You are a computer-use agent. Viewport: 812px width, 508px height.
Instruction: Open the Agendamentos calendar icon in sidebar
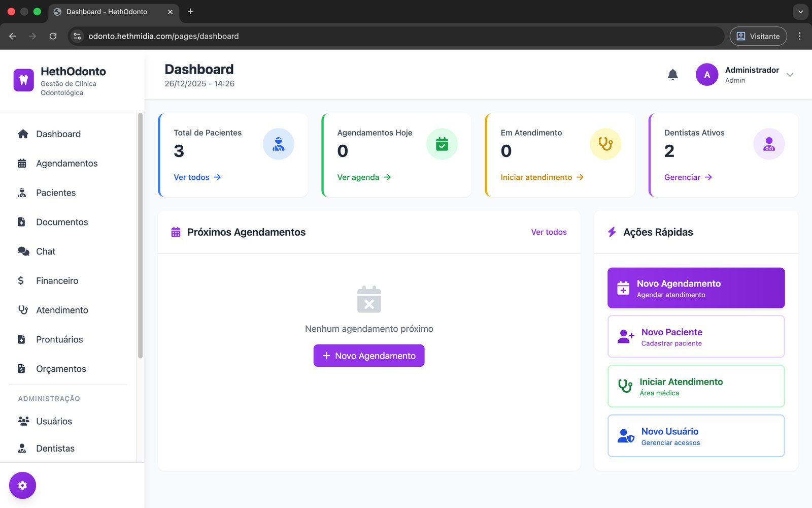pos(21,163)
